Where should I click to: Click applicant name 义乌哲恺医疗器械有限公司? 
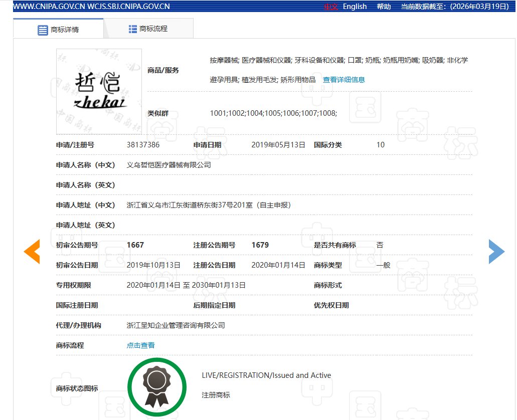(x=168, y=165)
